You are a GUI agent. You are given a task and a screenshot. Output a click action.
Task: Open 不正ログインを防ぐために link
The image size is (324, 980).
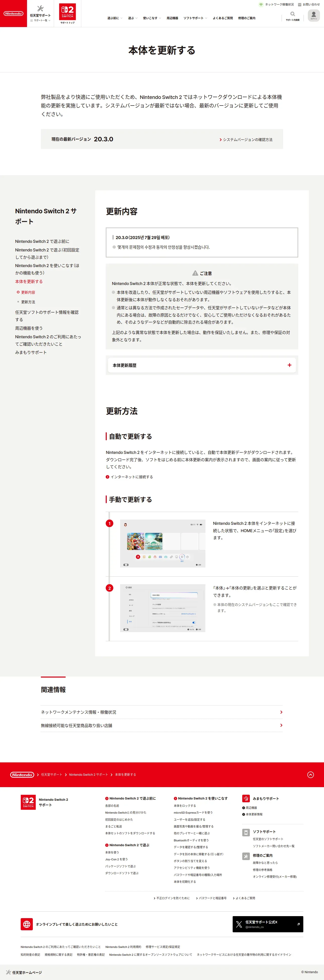[172, 898]
